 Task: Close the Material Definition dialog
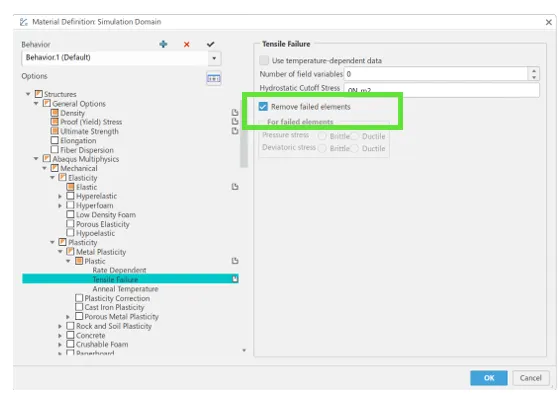click(x=548, y=22)
